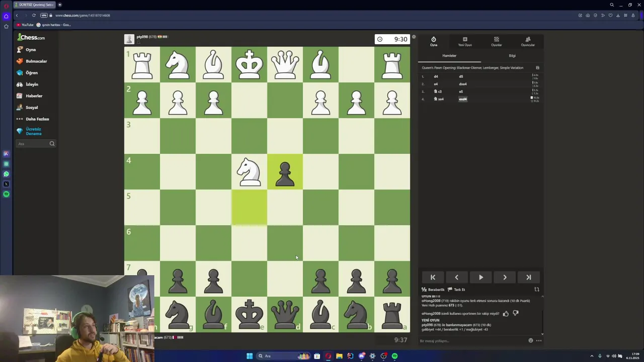Select move d4 in move list
Image resolution: width=644 pixels, height=362 pixels.
click(x=436, y=76)
